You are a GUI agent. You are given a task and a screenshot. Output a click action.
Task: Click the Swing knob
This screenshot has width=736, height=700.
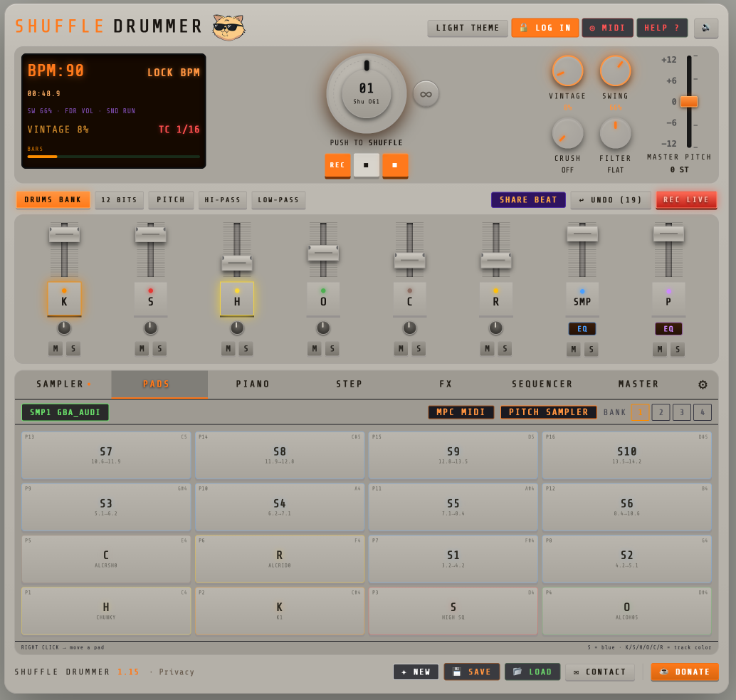pos(615,71)
